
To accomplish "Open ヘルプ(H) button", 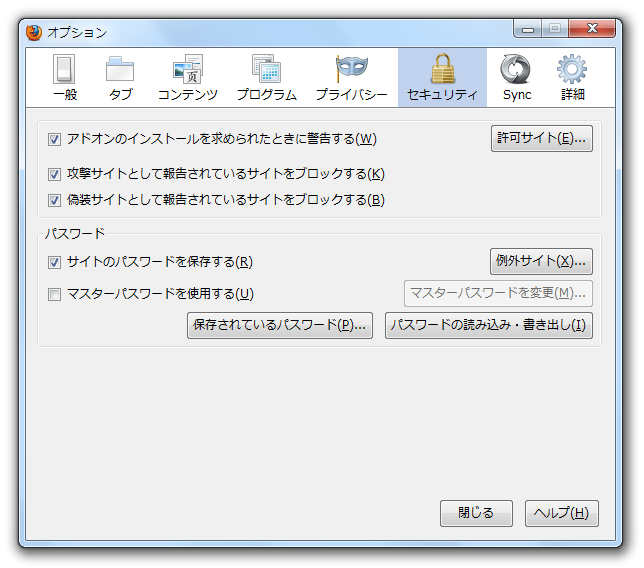I will click(561, 513).
